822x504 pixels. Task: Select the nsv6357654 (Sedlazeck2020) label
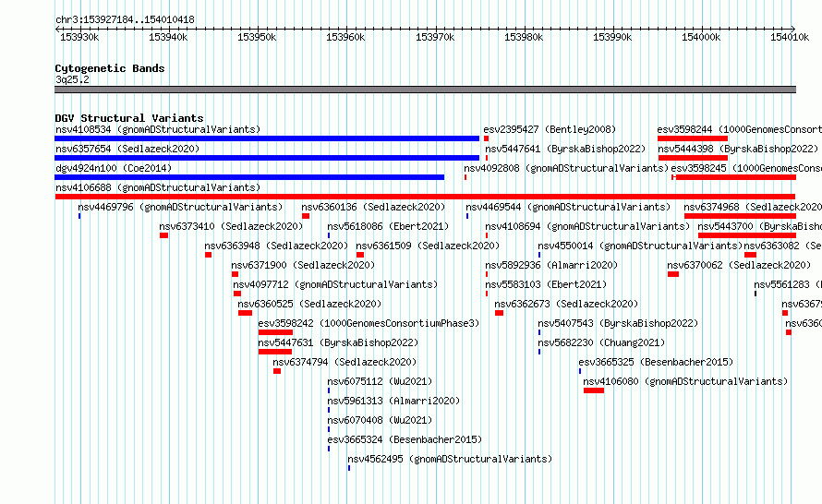pyautogui.click(x=127, y=149)
